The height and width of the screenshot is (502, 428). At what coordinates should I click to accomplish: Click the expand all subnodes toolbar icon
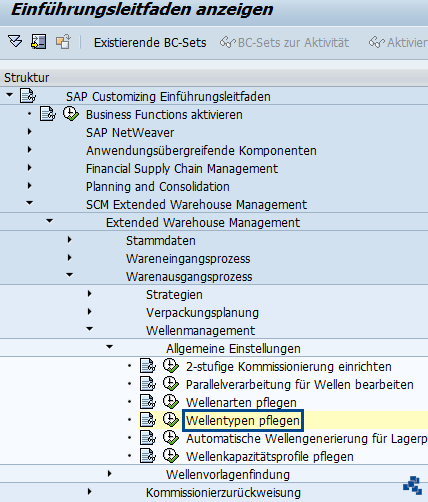pyautogui.click(x=15, y=42)
